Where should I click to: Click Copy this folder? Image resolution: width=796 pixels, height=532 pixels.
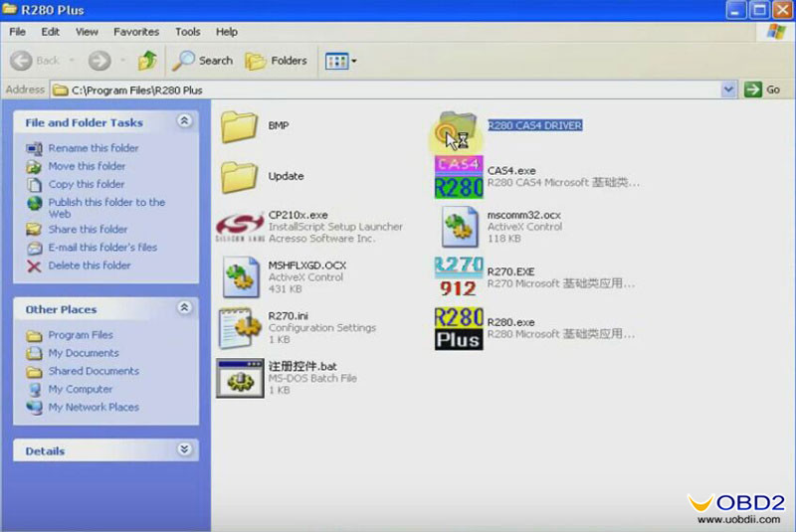tap(87, 184)
